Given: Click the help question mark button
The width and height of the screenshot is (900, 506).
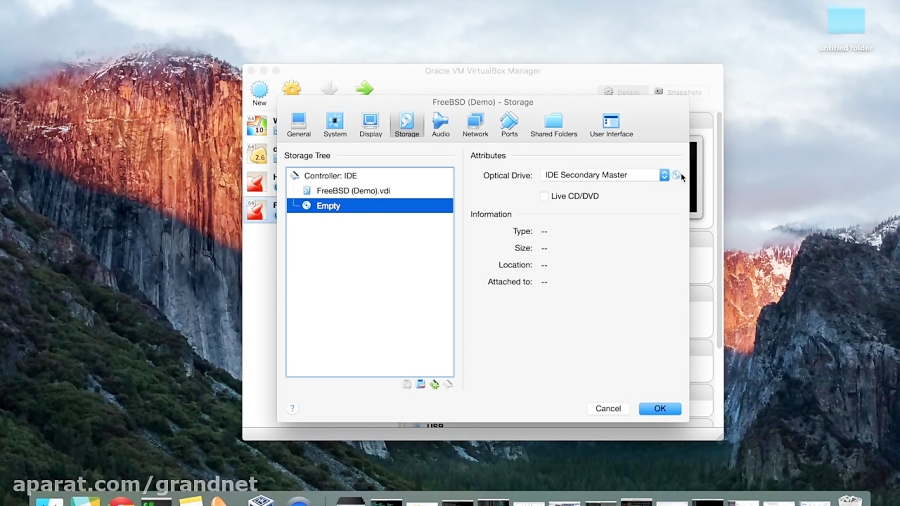Looking at the screenshot, I should click(292, 408).
